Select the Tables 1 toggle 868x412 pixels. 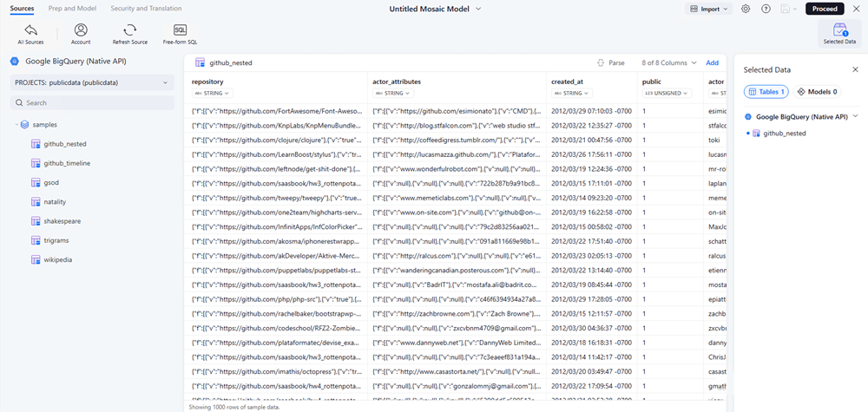766,91
